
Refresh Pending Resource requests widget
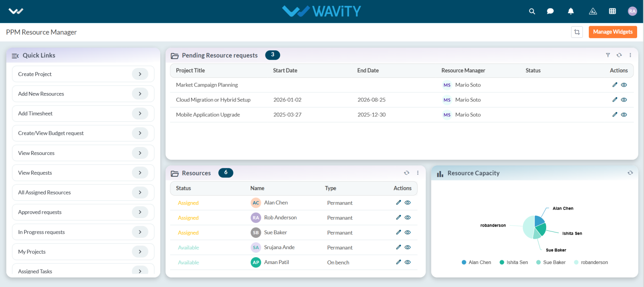(619, 55)
